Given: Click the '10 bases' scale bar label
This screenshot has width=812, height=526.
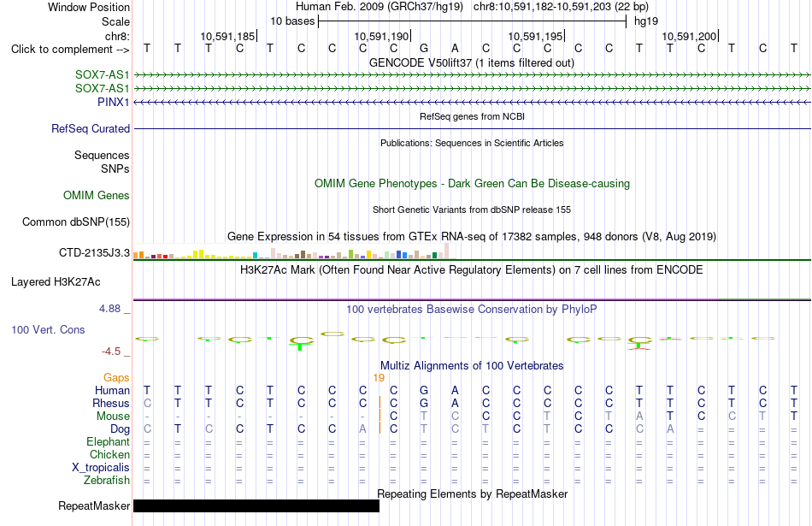Looking at the screenshot, I should pos(292,21).
